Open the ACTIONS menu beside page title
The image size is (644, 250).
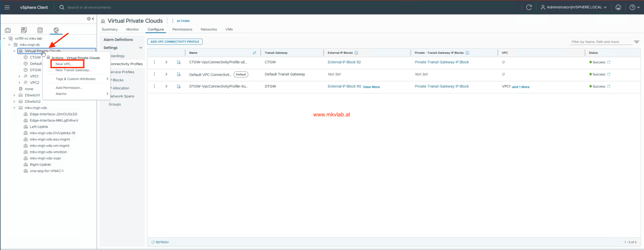click(181, 21)
